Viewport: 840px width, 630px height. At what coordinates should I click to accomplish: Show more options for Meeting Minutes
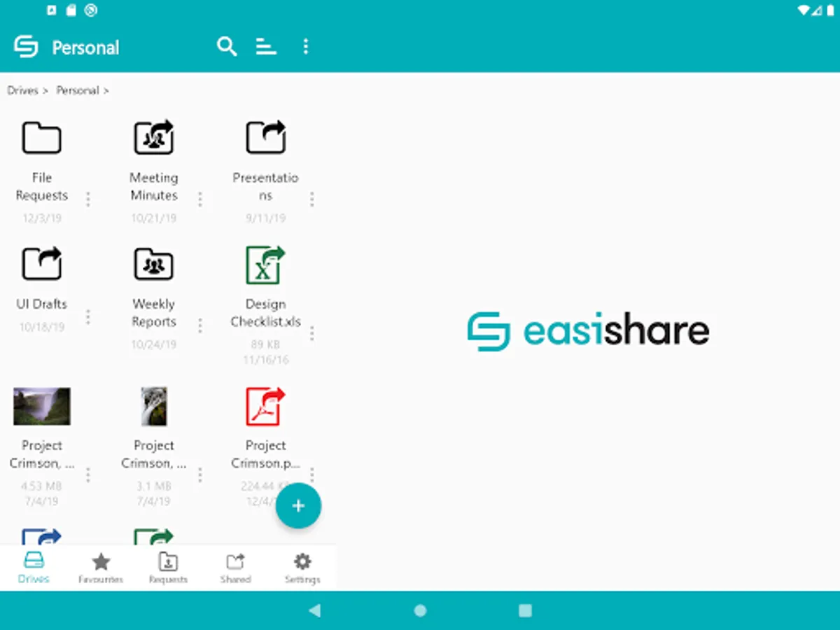(200, 199)
